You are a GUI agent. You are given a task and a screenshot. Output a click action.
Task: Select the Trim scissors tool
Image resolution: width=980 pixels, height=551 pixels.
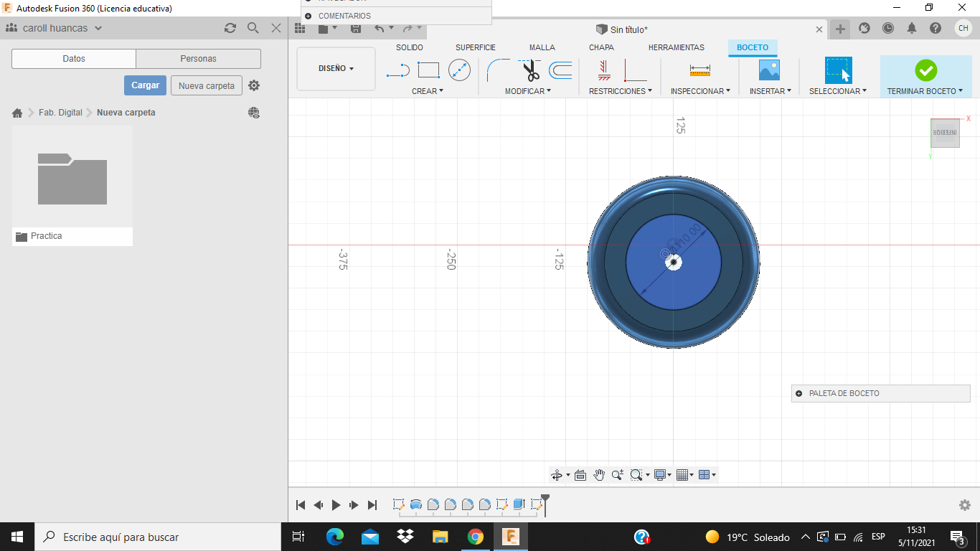pyautogui.click(x=530, y=70)
